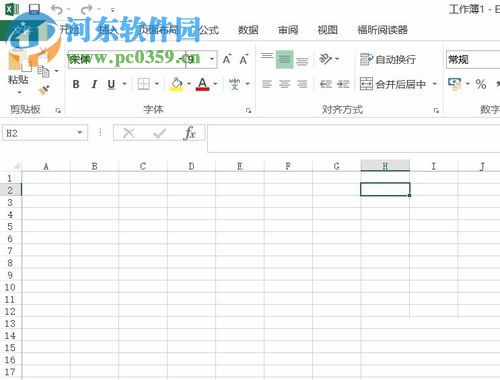This screenshot has width=500, height=380.
Task: Select column A header
Action: click(x=46, y=166)
